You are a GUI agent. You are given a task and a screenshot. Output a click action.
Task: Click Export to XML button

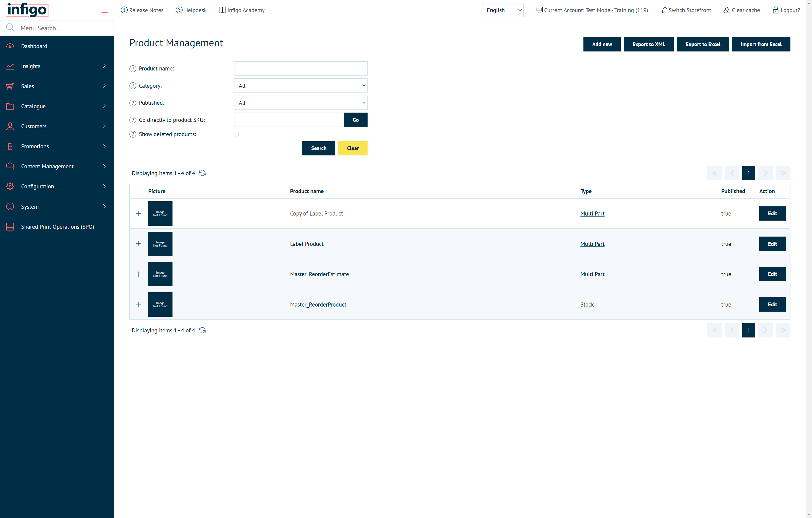(x=648, y=44)
